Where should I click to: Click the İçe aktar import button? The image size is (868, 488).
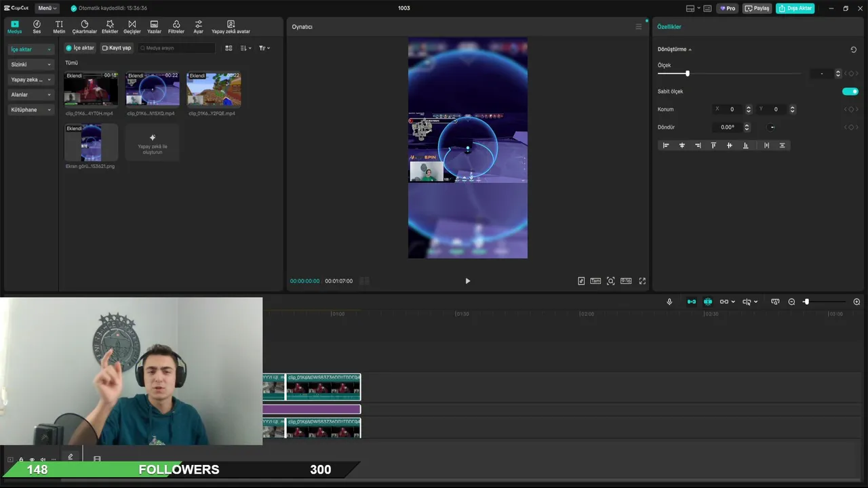80,48
